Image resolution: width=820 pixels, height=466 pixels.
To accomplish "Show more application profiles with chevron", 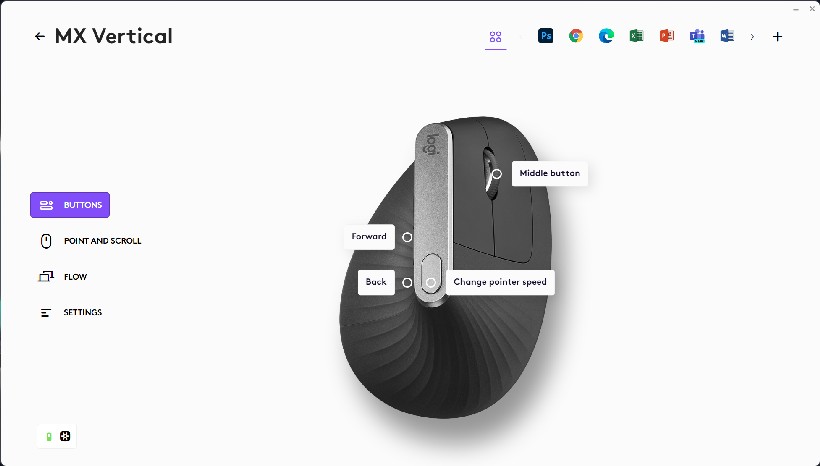I will click(752, 37).
